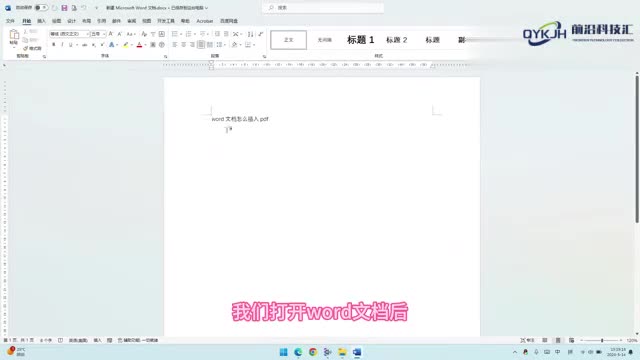
Task: Click the Paste clipboard icon
Action: click(14, 35)
